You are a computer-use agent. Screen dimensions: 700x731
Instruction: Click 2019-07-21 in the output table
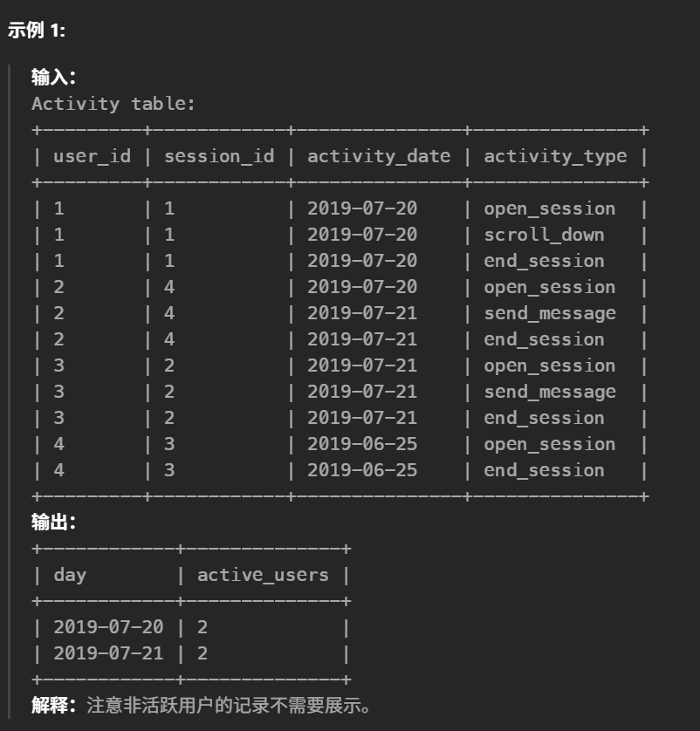[108, 653]
